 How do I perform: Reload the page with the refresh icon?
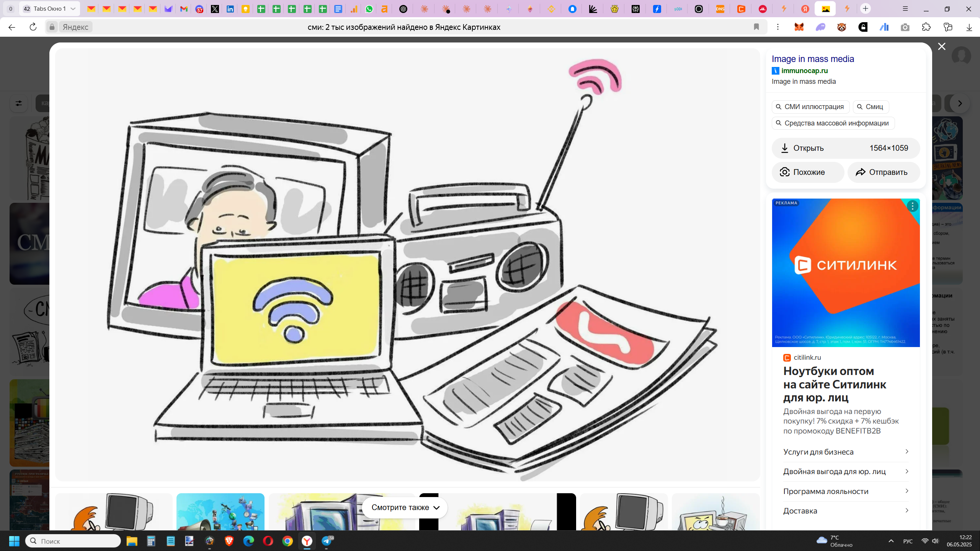(x=33, y=27)
